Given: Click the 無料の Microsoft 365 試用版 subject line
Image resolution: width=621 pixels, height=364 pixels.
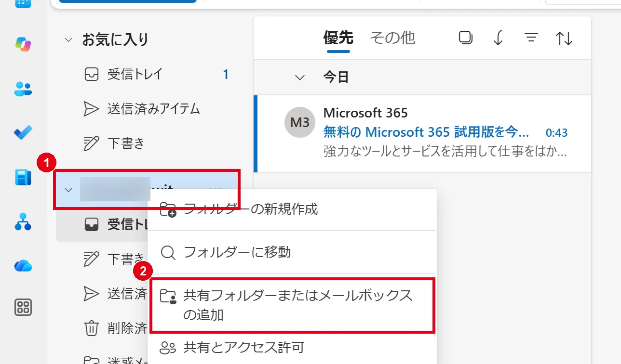Looking at the screenshot, I should (426, 132).
